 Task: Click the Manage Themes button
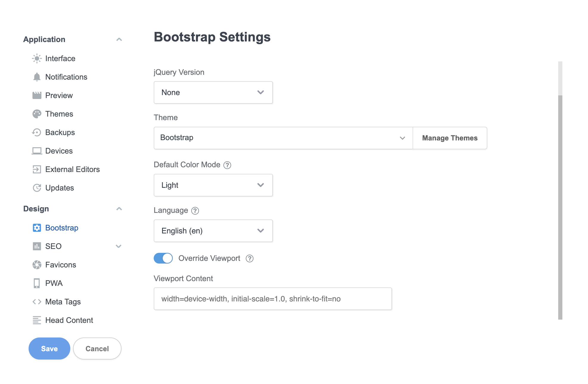pos(450,138)
